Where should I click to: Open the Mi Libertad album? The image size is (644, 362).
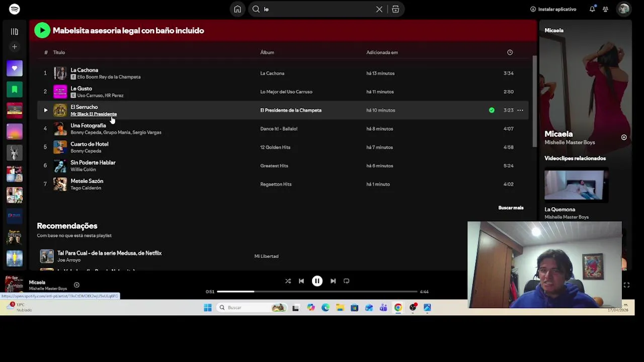[x=266, y=256]
